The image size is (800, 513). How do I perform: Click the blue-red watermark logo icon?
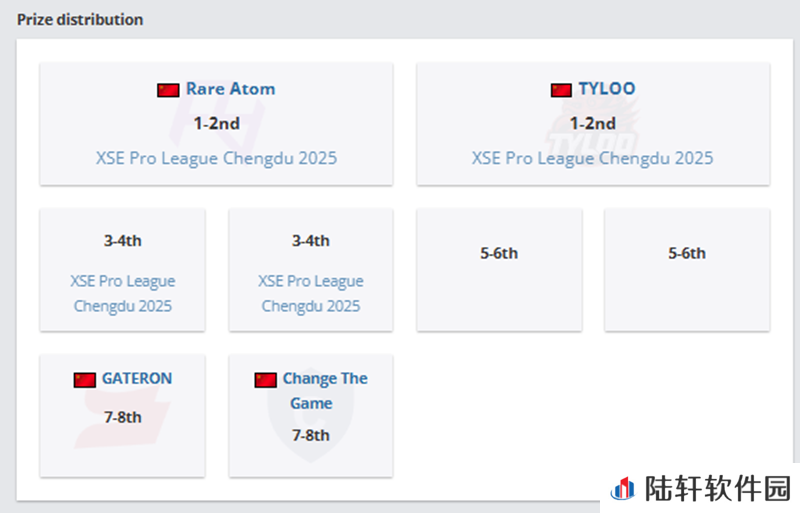coord(623,488)
